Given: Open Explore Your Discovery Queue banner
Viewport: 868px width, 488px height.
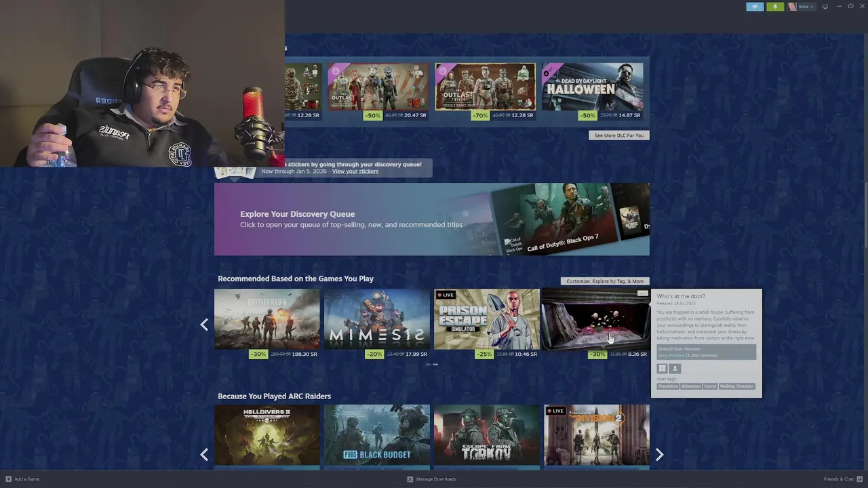Looking at the screenshot, I should [x=432, y=220].
